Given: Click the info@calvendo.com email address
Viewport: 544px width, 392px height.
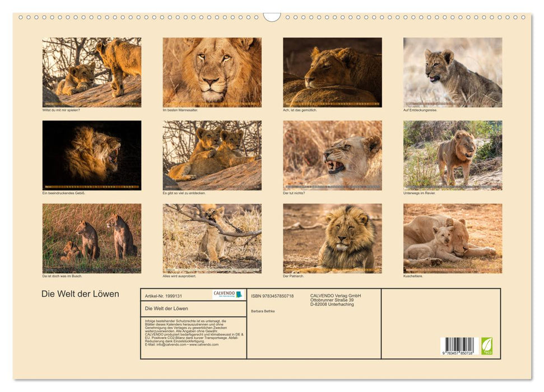Looking at the screenshot, I should tap(170, 344).
